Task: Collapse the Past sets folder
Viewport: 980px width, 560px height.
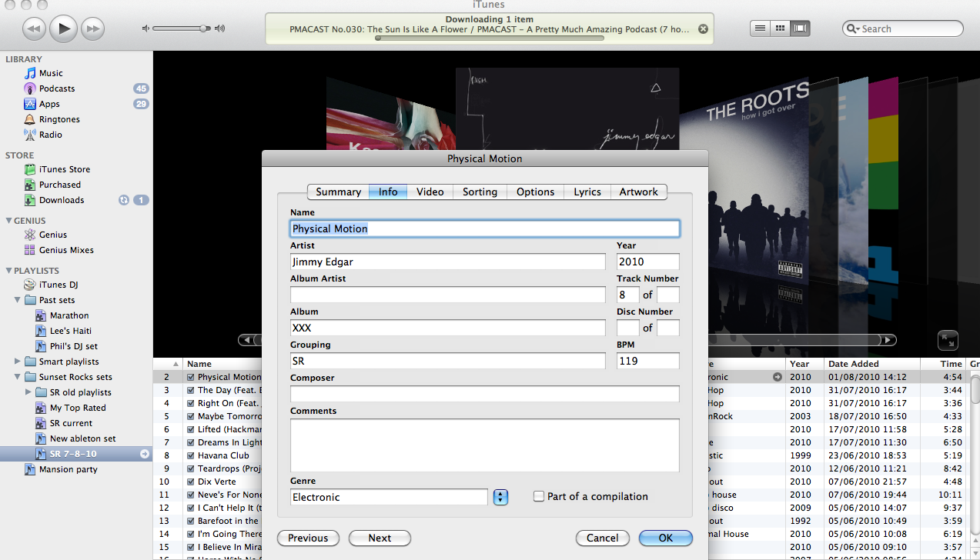Action: (18, 300)
